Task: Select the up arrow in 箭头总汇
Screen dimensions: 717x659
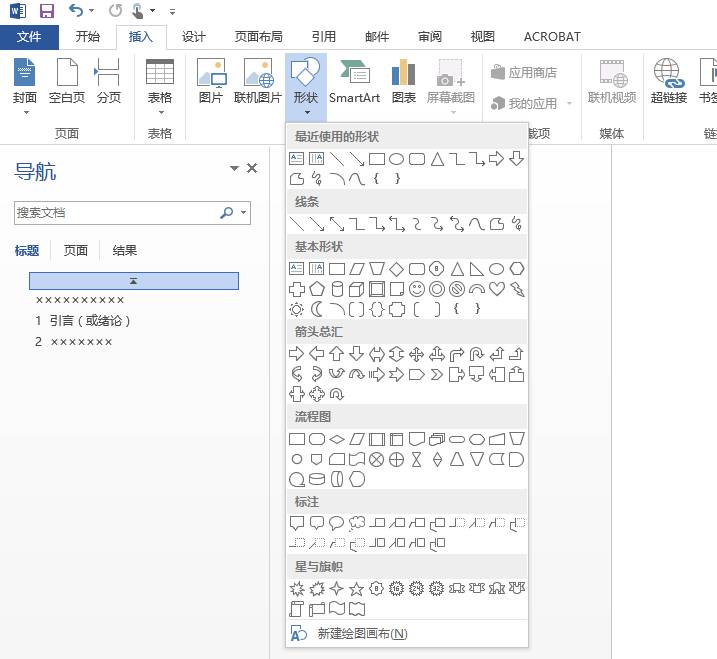Action: pos(337,354)
